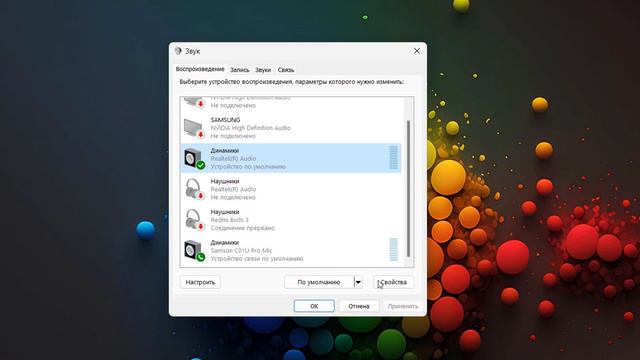Click the Samson C01U Pro Mic speaker icon
This screenshot has width=640, height=360.
coord(194,251)
